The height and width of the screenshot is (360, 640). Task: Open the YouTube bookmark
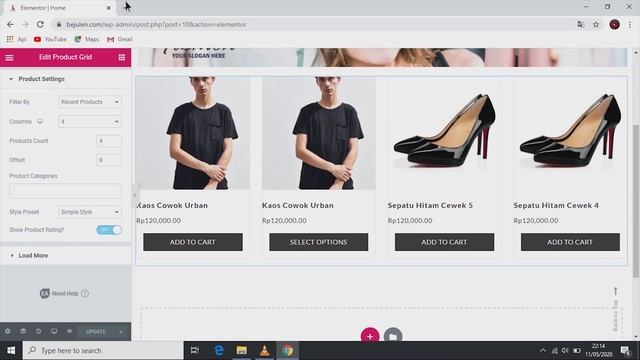[x=50, y=39]
